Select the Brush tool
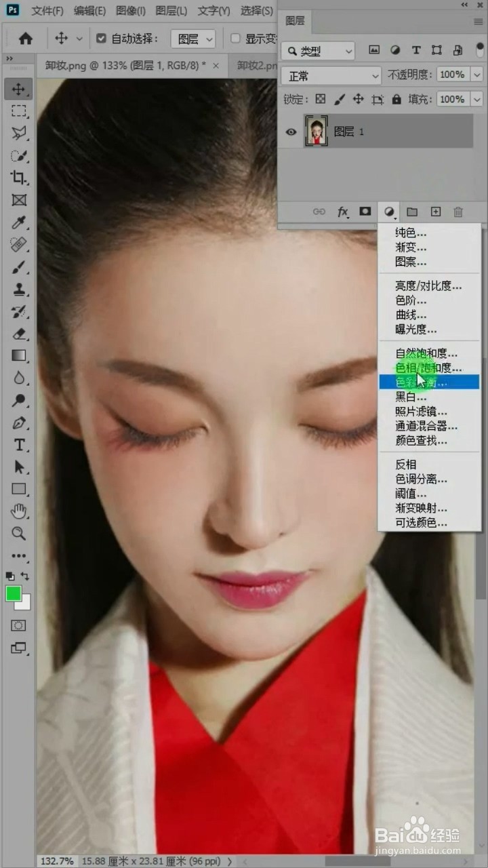The height and width of the screenshot is (868, 488). pyautogui.click(x=19, y=267)
